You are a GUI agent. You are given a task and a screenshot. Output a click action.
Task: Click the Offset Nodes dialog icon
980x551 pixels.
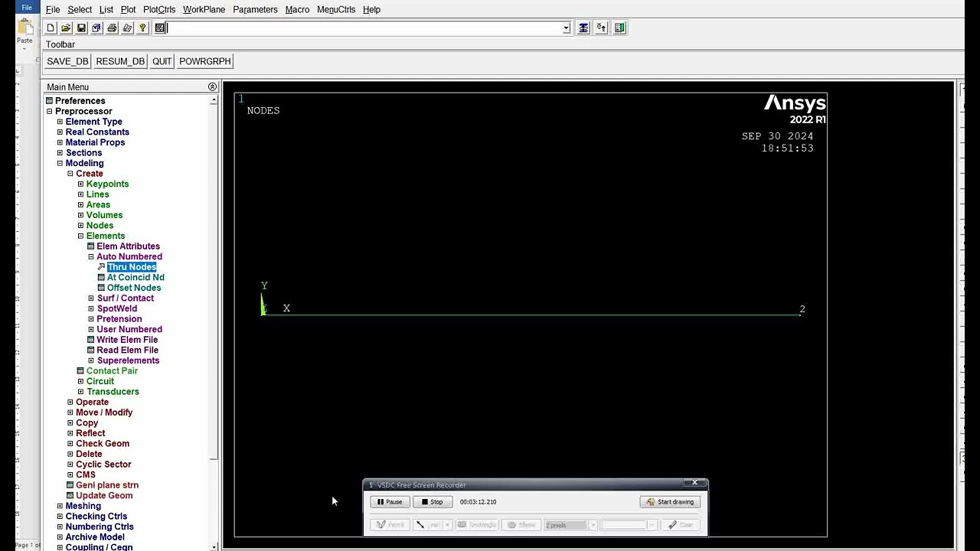(101, 288)
